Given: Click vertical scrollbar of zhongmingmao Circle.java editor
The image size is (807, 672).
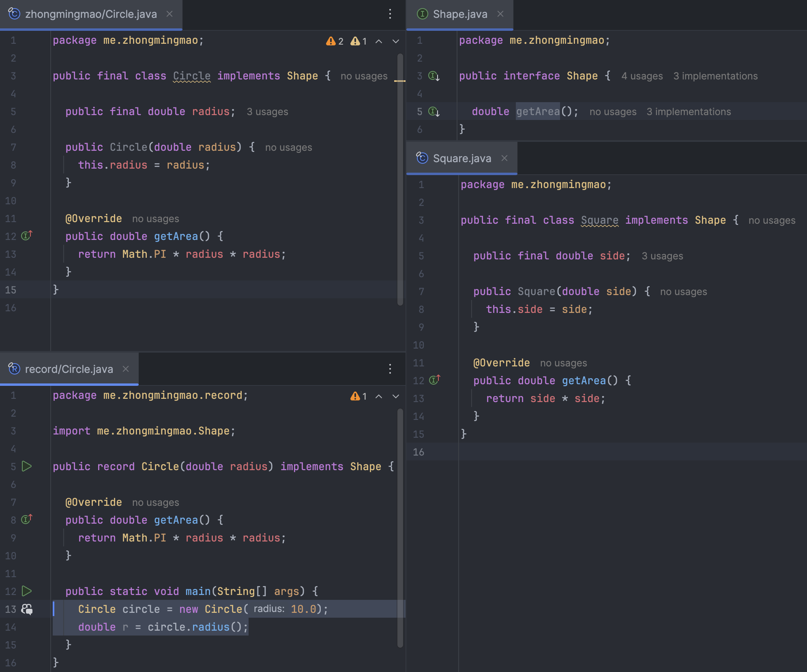Looking at the screenshot, I should (400, 178).
